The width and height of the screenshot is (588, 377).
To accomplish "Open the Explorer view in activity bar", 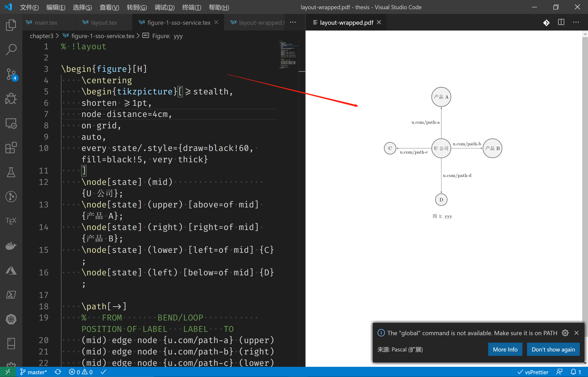I will tap(11, 25).
